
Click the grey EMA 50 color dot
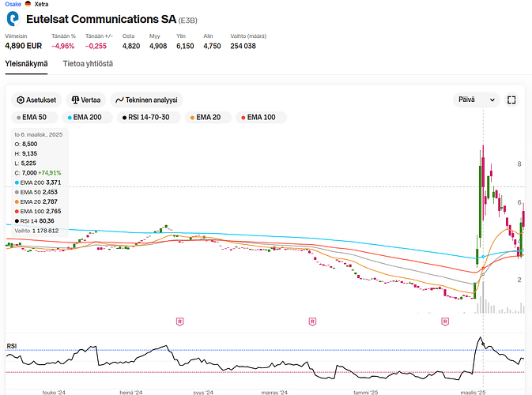tap(19, 118)
